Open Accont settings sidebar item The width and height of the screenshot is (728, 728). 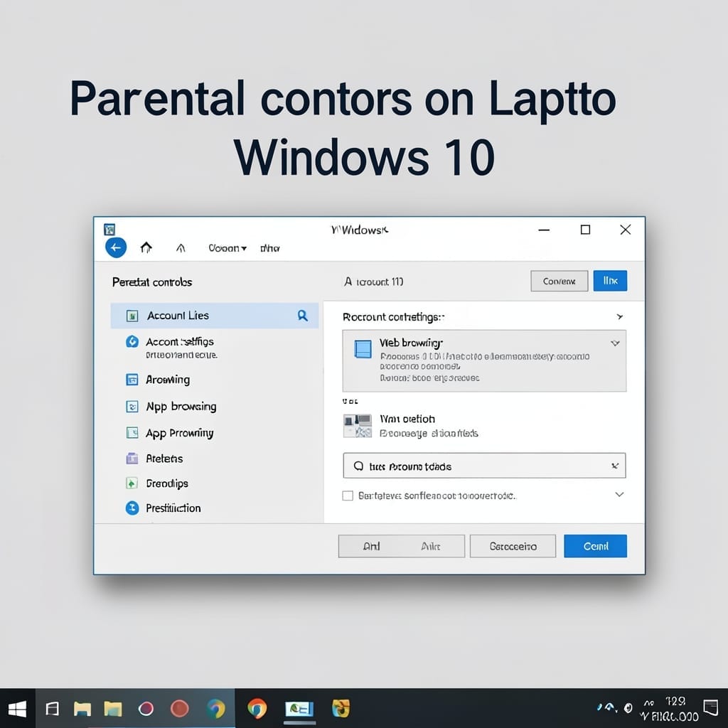click(x=180, y=347)
